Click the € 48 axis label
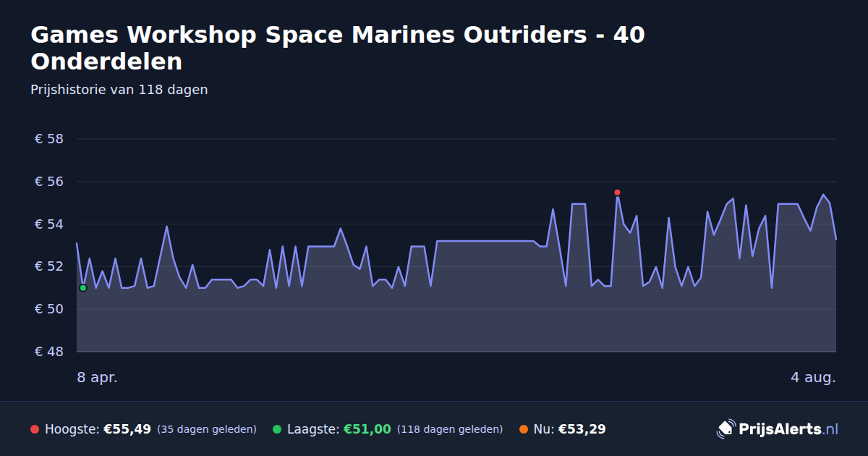Screen dimensions: 868x456 (49, 352)
